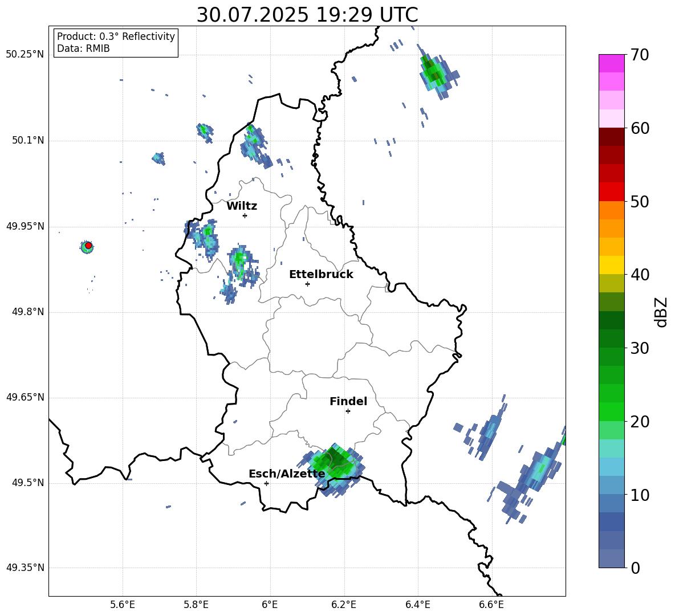Click the 40 tick on colorbar
Screen dimensions: 675x616
point(639,275)
